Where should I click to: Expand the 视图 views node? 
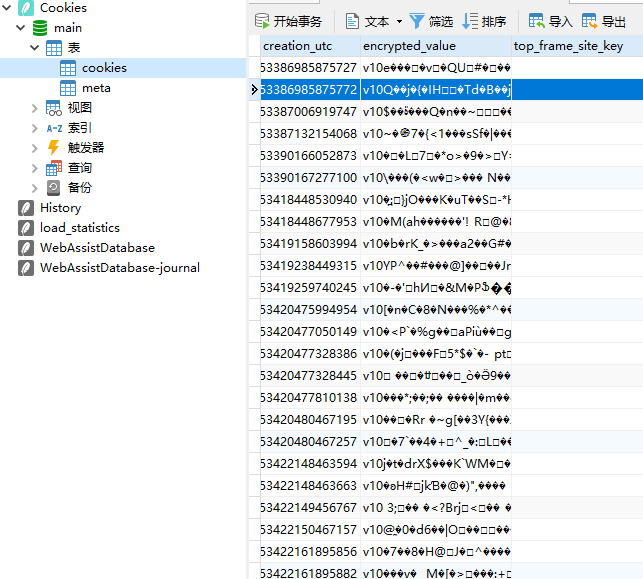click(34, 108)
